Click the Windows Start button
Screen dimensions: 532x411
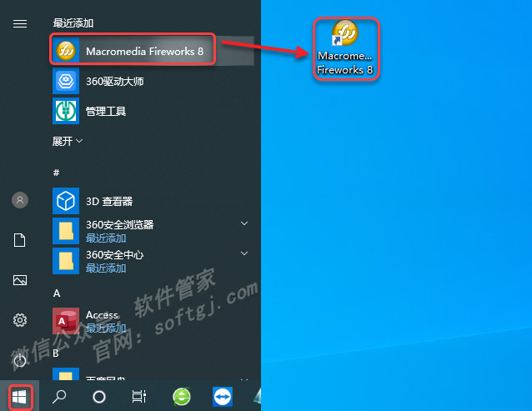coord(20,397)
